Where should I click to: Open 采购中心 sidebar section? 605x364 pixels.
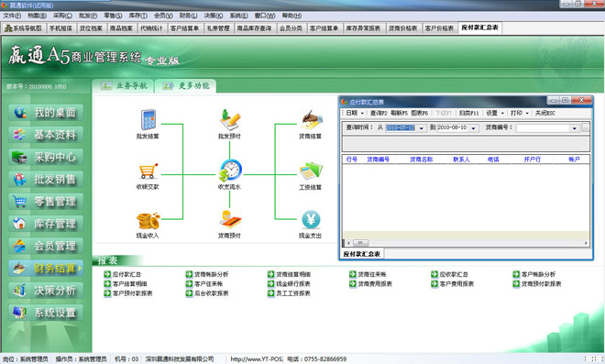[x=46, y=157]
